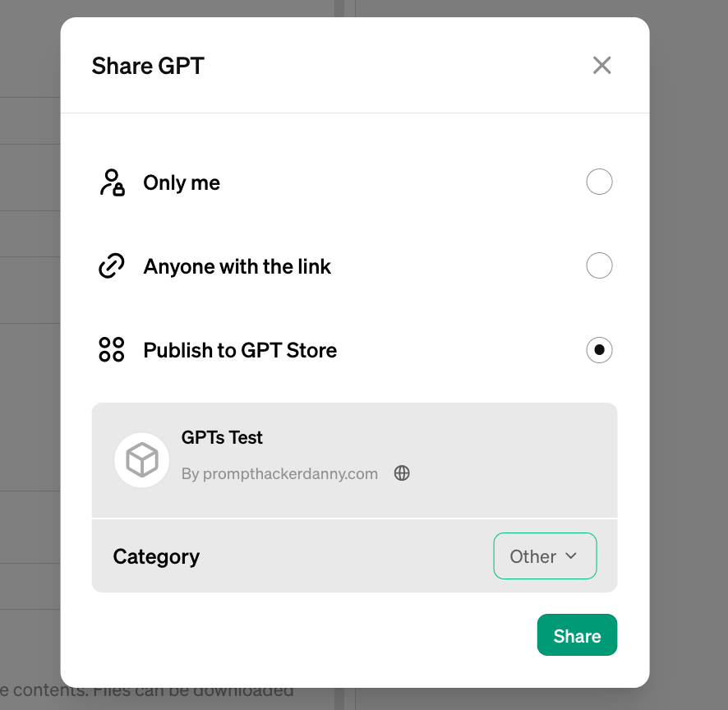The height and width of the screenshot is (710, 728).
Task: Select the Publish to GPT Store radio button
Action: tap(599, 350)
